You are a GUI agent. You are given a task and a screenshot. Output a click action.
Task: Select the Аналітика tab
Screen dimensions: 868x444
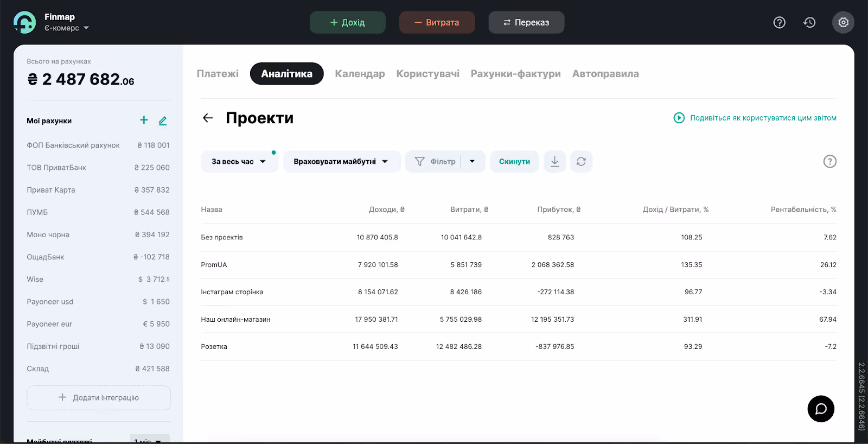click(x=286, y=74)
